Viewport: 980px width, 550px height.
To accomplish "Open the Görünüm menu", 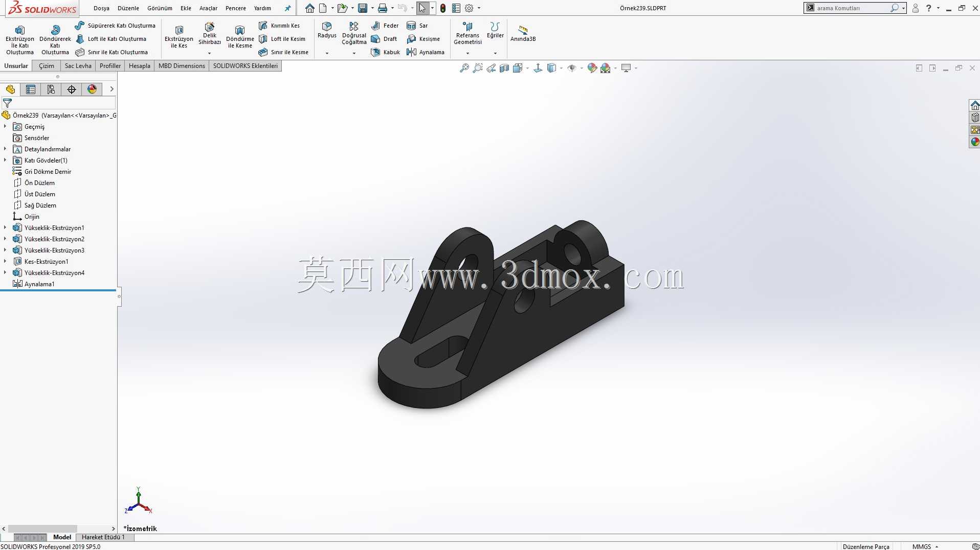I will coord(160,8).
